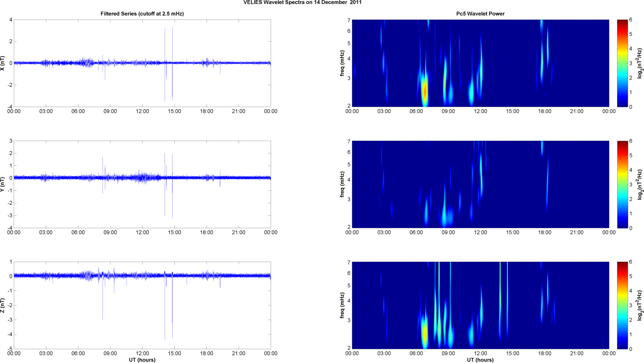The height and width of the screenshot is (363, 644).
Task: Click the orange-red power peak in X wavelet plot
Action: click(425, 91)
